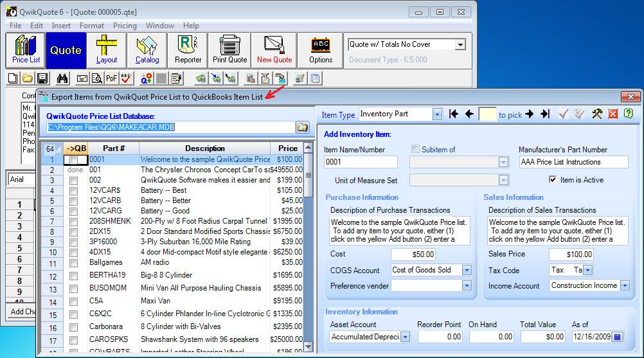Viewport: 644px width, 358px height.
Task: Browse for price list database folder
Action: click(302, 127)
